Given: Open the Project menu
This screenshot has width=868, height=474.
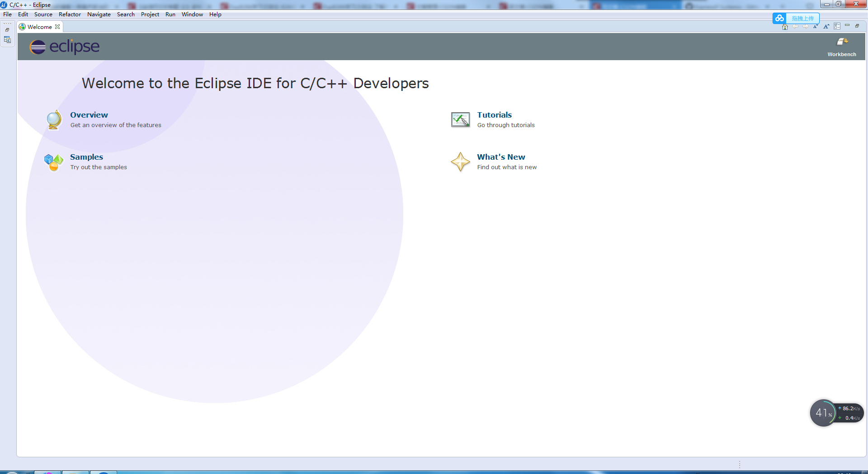Looking at the screenshot, I should click(150, 14).
